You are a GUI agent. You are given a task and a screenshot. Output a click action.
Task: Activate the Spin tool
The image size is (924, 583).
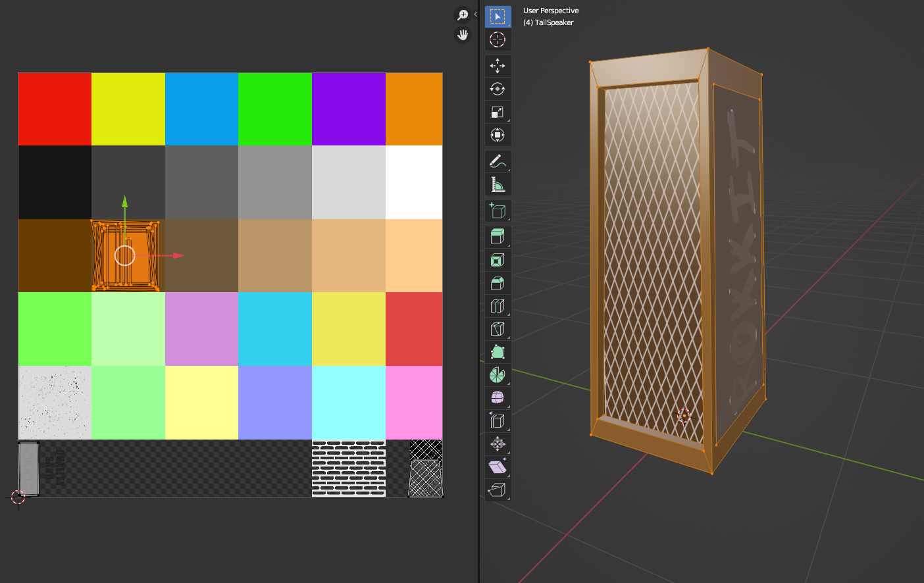click(498, 375)
